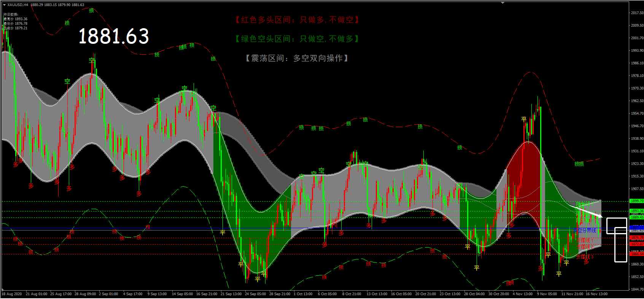Click the 2017.50 price scale value
The image size is (644, 299).
(637, 13)
